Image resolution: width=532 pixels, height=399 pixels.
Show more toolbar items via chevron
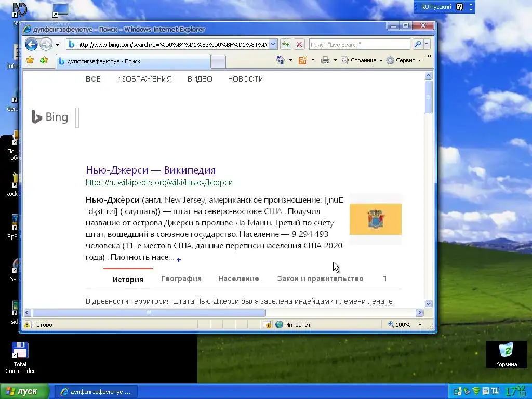[430, 56]
